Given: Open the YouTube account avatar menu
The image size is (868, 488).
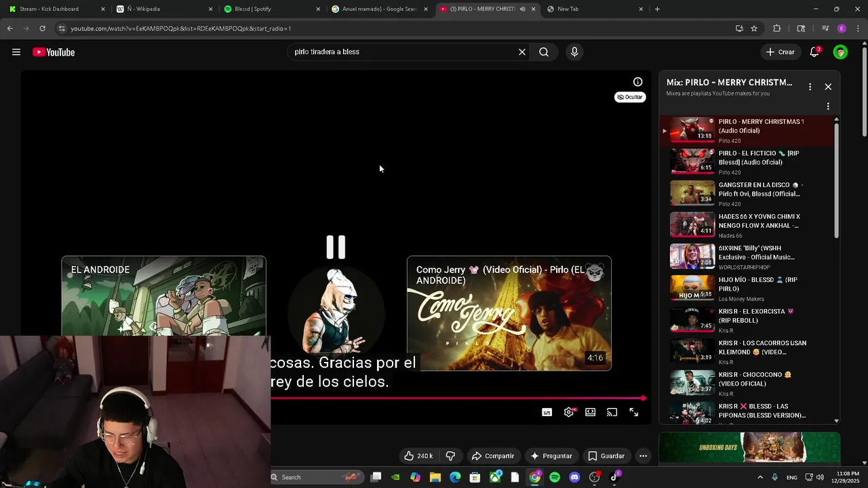Looking at the screenshot, I should 840,52.
